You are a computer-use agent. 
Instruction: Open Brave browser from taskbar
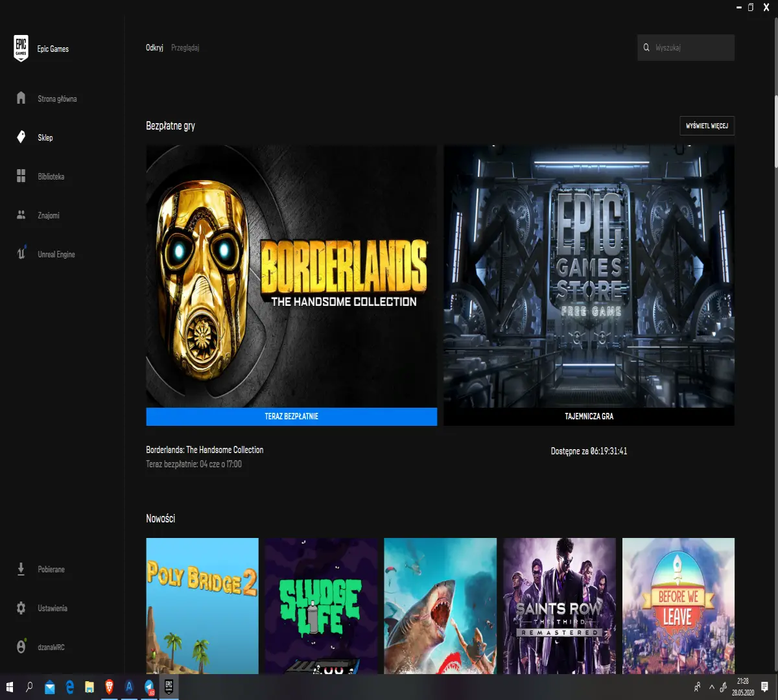[x=109, y=687]
